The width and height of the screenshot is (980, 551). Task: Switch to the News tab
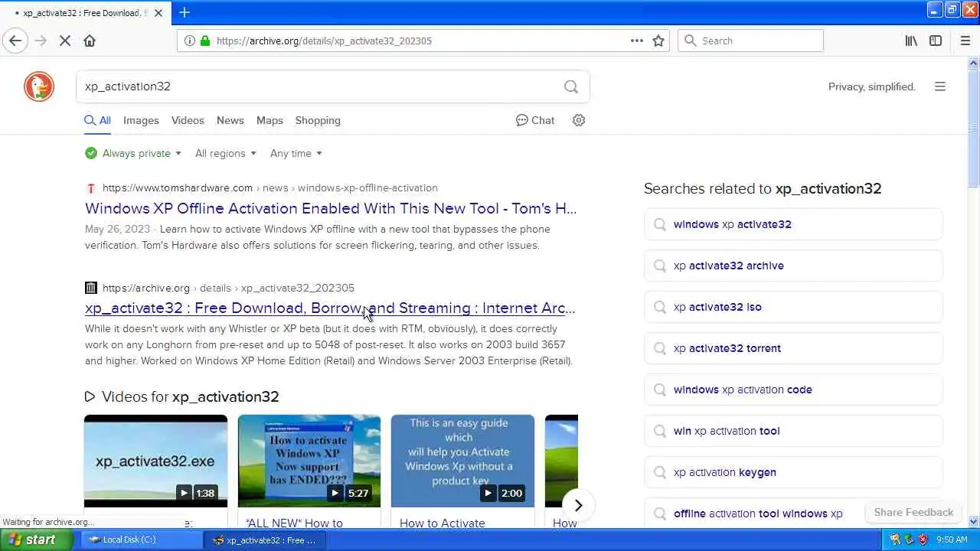pyautogui.click(x=230, y=120)
